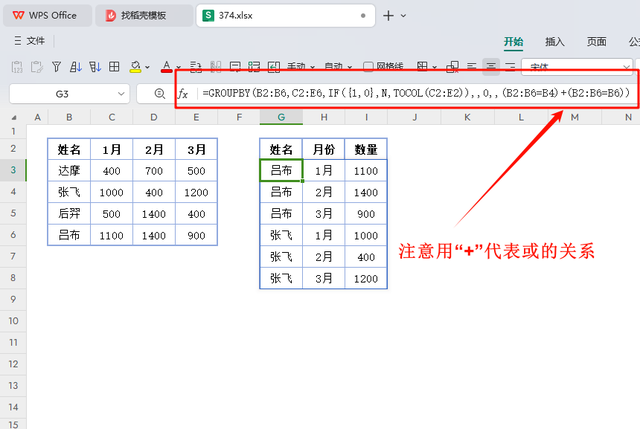
Task: Click cell with 达摩
Action: tap(69, 170)
